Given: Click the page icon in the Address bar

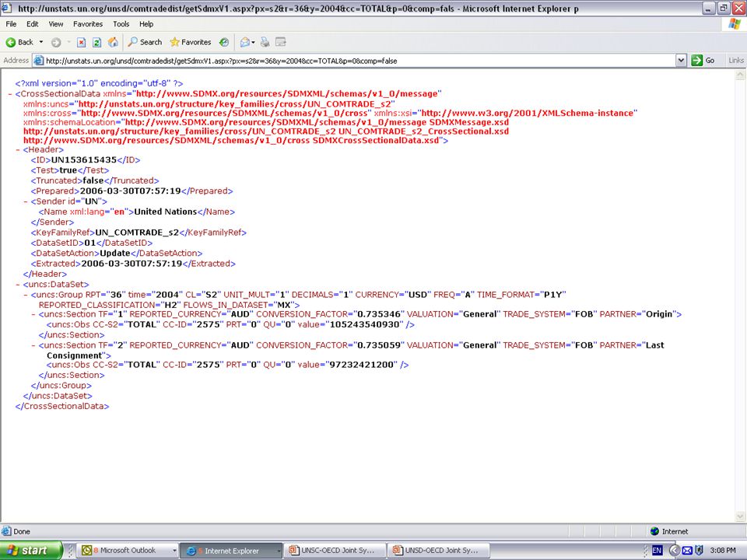Looking at the screenshot, I should pos(39,61).
